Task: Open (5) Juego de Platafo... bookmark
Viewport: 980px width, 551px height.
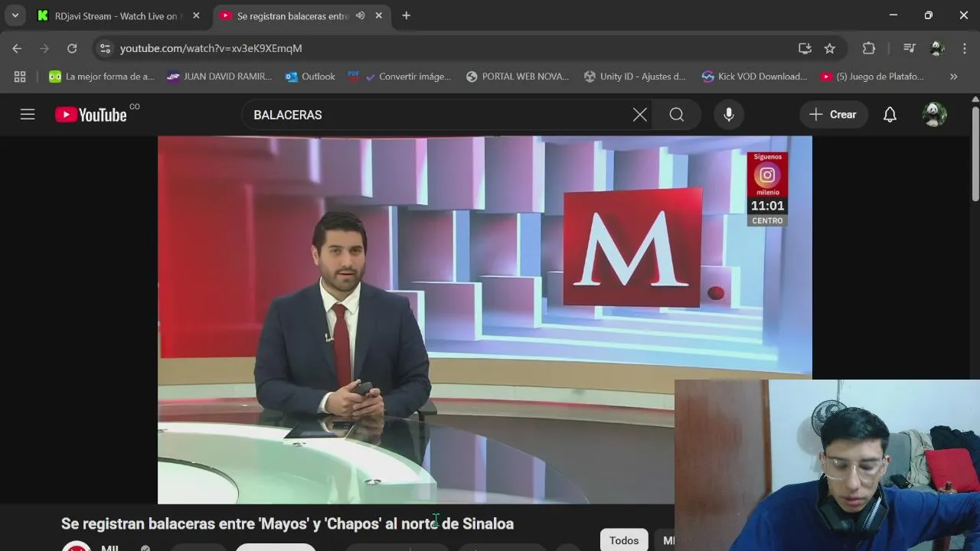Action: click(x=872, y=77)
